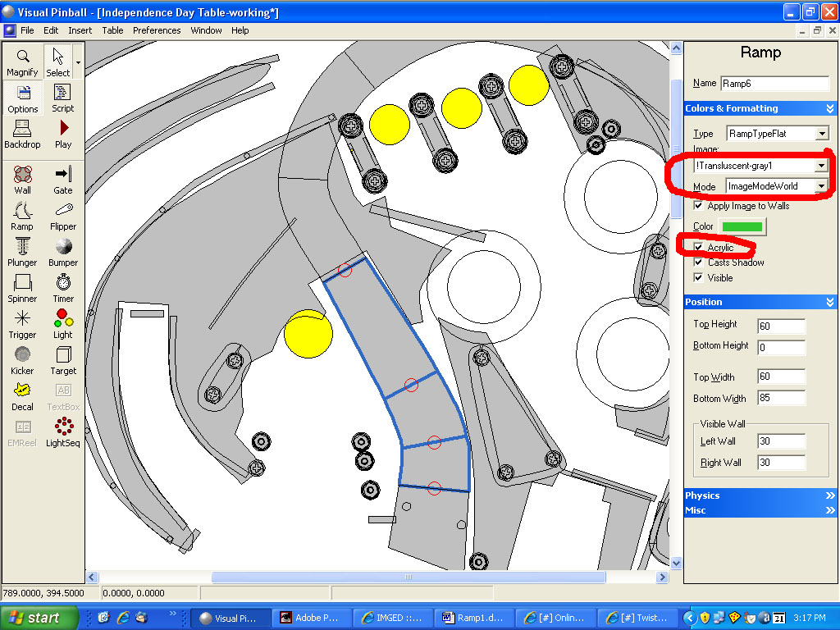
Task: Choose the Flipper tool
Action: pos(63,216)
